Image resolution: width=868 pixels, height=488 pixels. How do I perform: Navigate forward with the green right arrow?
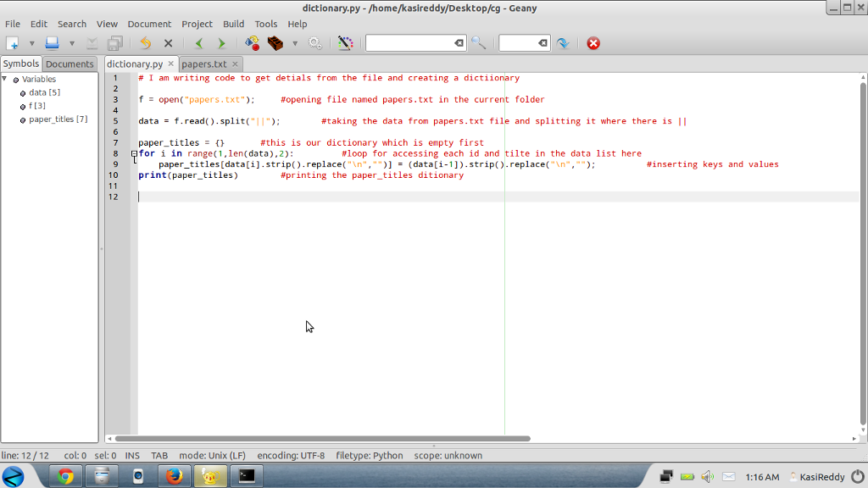pyautogui.click(x=221, y=43)
